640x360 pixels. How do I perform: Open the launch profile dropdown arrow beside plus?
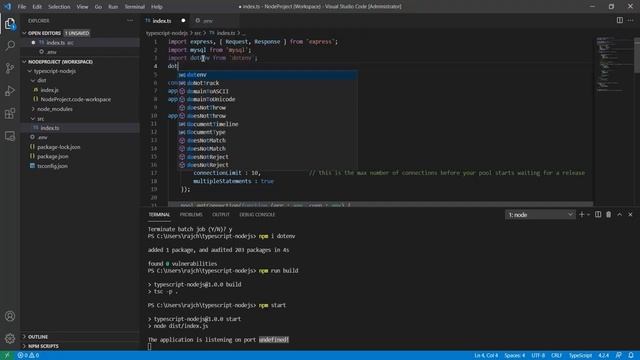tap(589, 215)
